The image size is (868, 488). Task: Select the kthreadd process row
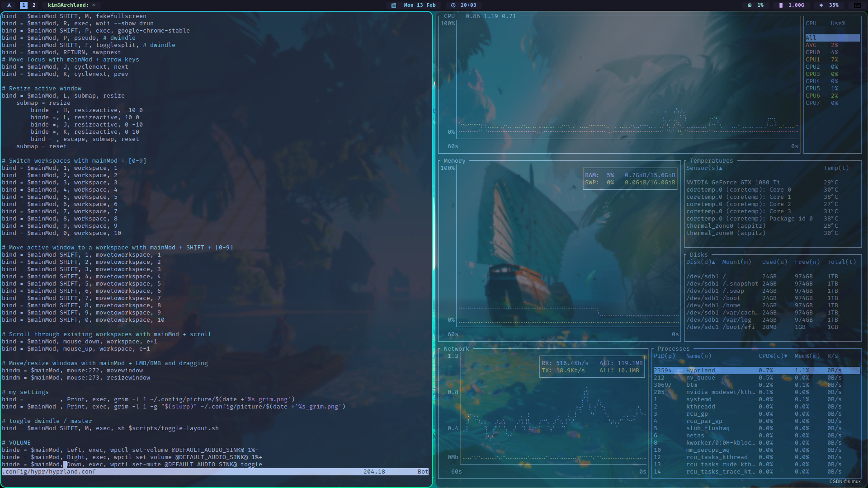[x=756, y=407]
